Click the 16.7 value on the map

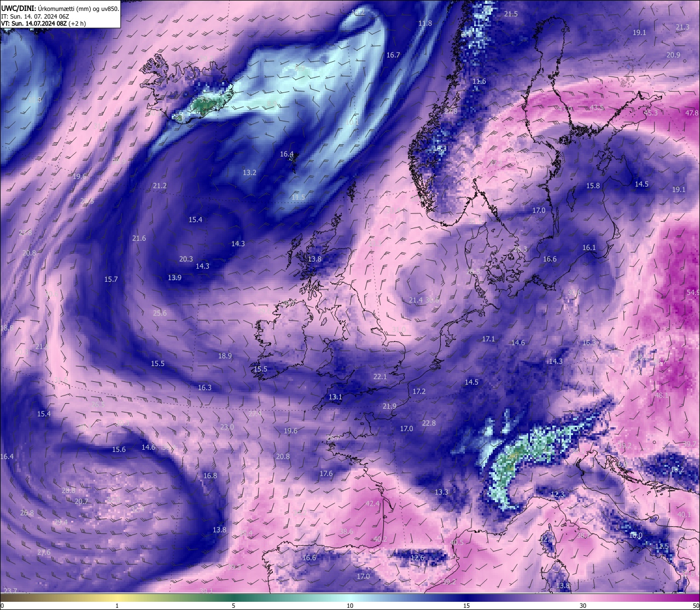click(x=393, y=55)
